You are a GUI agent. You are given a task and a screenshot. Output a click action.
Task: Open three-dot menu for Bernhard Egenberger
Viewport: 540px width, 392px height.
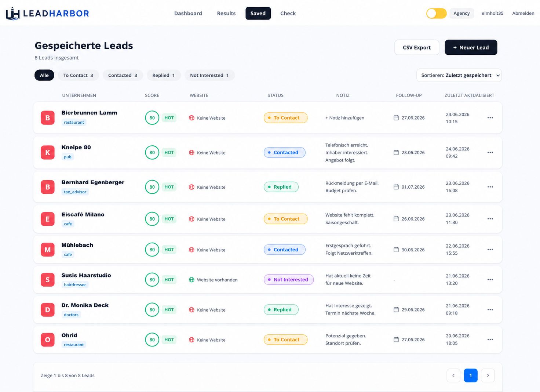[x=490, y=187]
